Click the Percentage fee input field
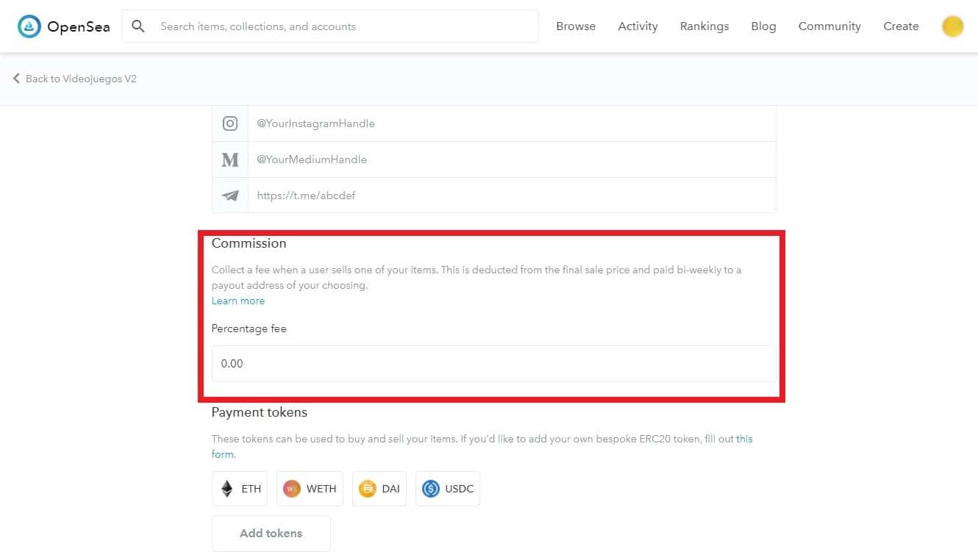The height and width of the screenshot is (560, 978). coord(493,364)
